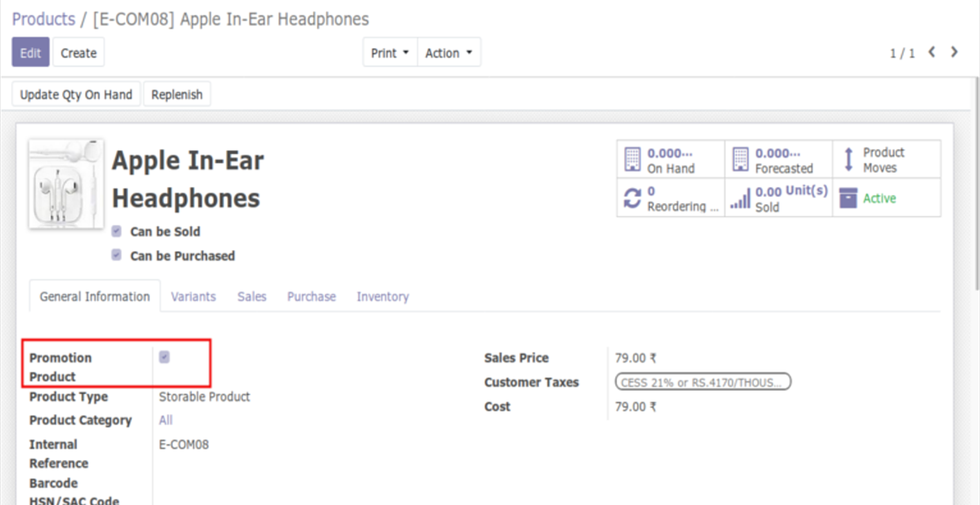Click the Replenish button

coord(177,95)
